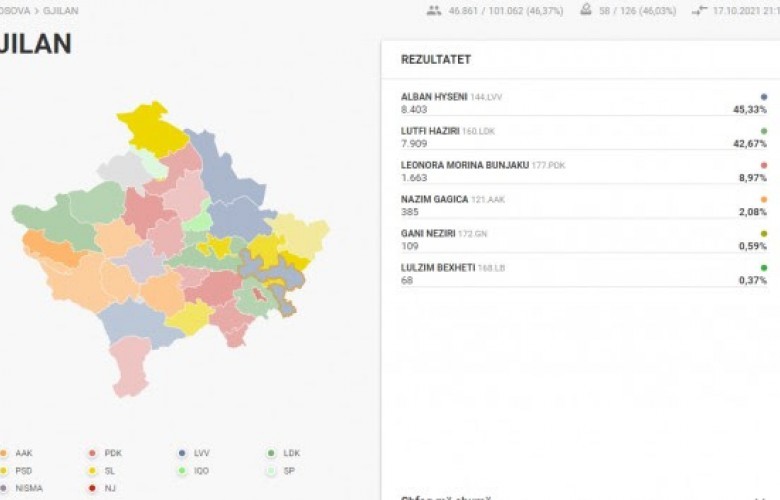Screen dimensions: 780x500
Task: Click the voter turnout people icon
Action: coord(434,10)
